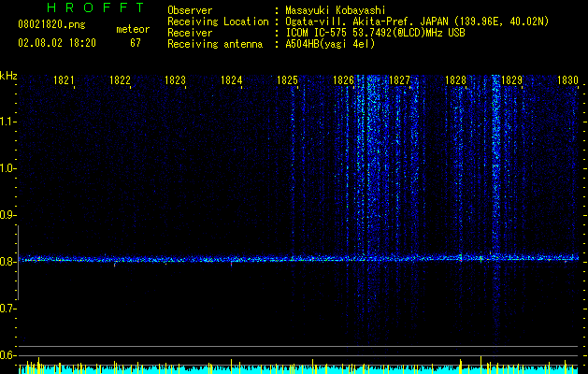The width and height of the screenshot is (588, 374).
Task: Click the date 02.08.02 18:20
Action: pyautogui.click(x=57, y=43)
